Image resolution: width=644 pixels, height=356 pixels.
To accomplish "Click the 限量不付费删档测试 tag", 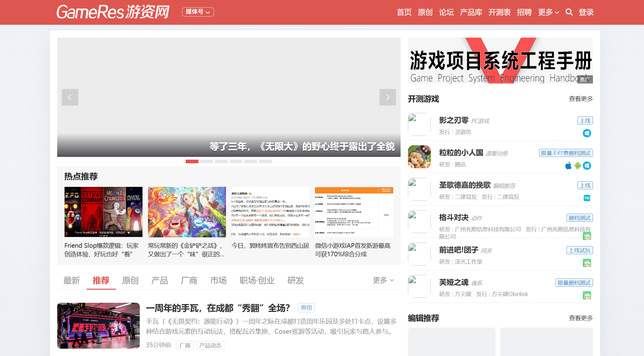I will 566,153.
